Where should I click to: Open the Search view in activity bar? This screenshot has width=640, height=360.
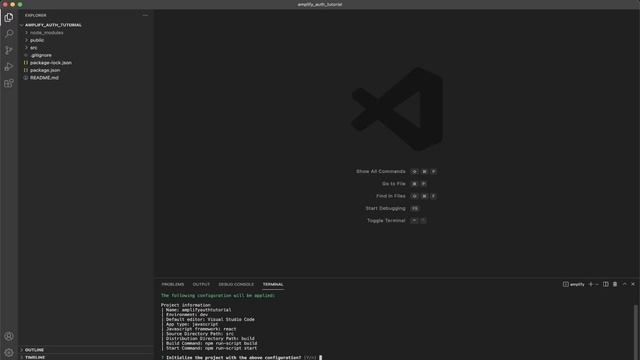9,33
